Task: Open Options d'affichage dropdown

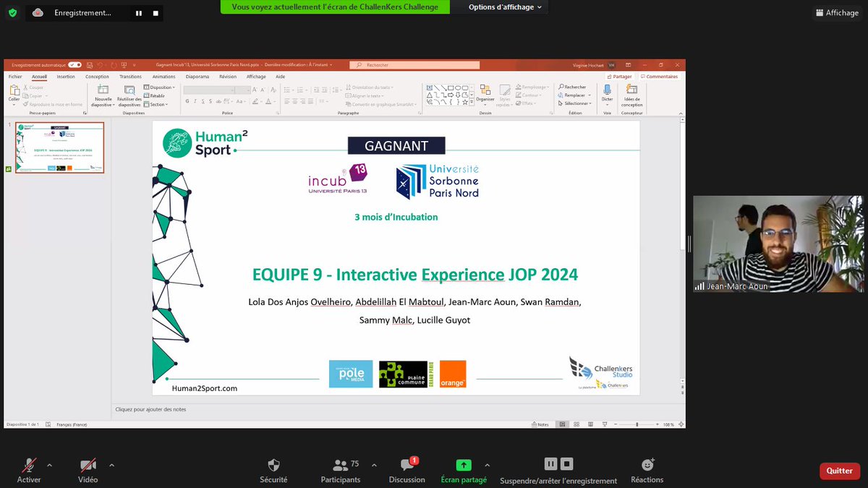Action: point(506,7)
